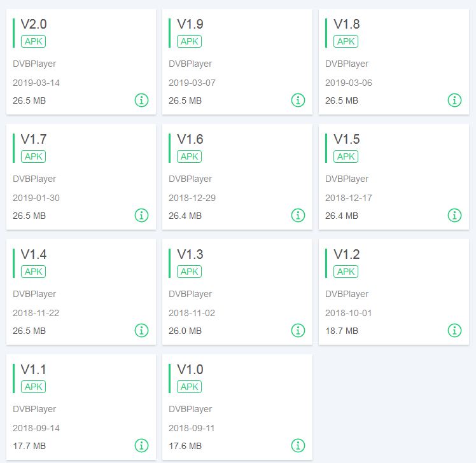Click the 26.0 MB file size

click(x=185, y=331)
